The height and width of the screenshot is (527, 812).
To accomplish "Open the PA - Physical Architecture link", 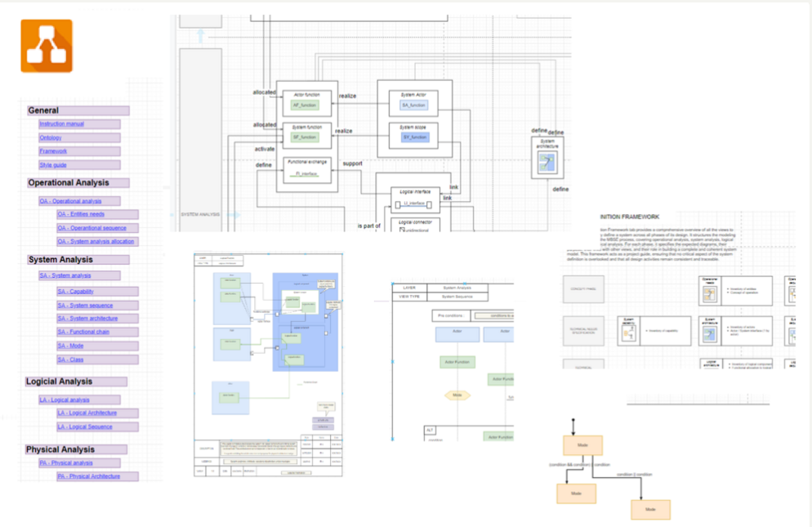I will (x=89, y=476).
